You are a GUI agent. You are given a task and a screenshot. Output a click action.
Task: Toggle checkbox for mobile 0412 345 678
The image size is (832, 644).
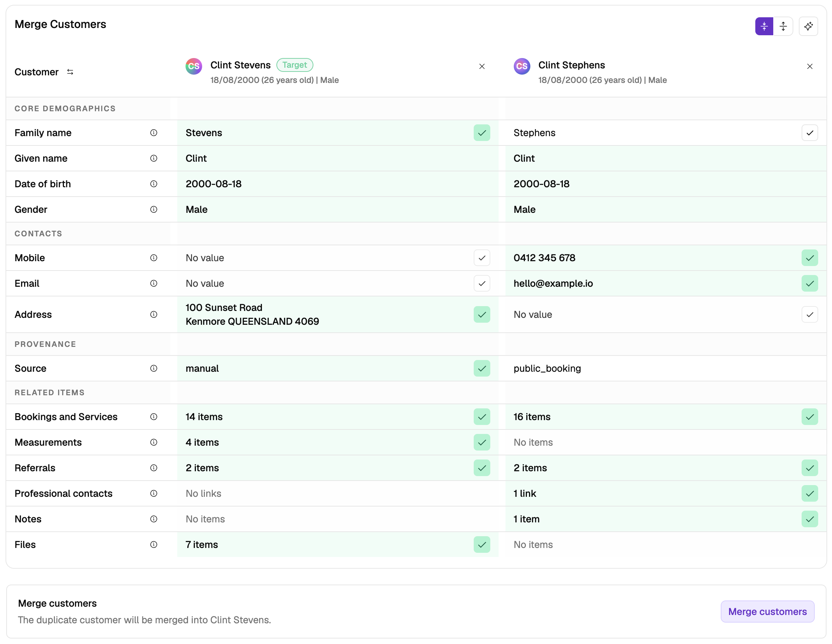[810, 258]
